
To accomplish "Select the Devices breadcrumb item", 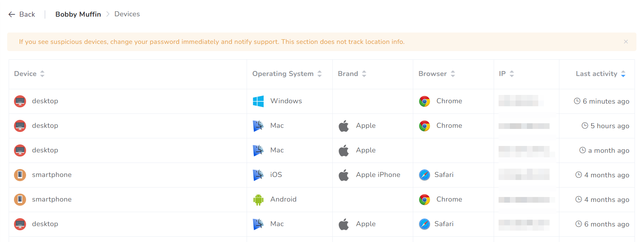I will tap(127, 14).
